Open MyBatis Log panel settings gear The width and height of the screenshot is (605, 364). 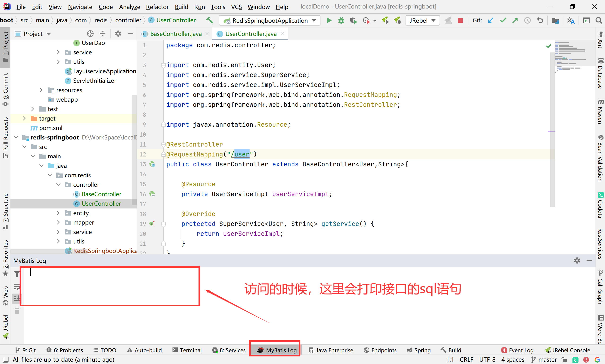click(577, 260)
